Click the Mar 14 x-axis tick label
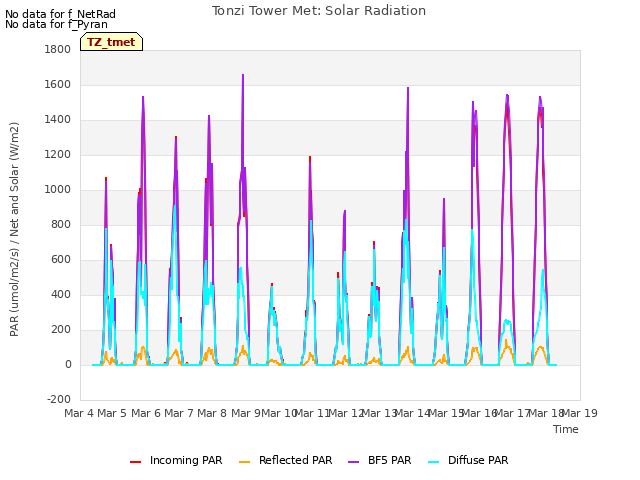Screen dimensions: 640x480 412,413
